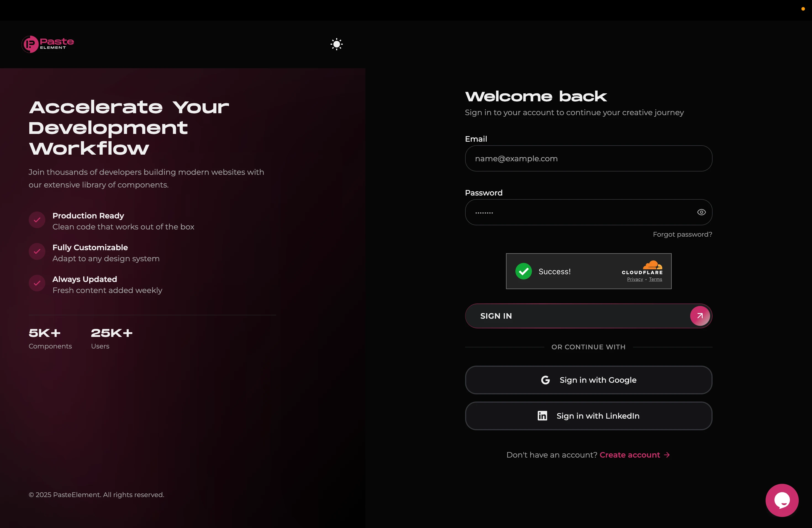Click the Paste Element logo
Image resolution: width=812 pixels, height=528 pixels.
pyautogui.click(x=48, y=44)
